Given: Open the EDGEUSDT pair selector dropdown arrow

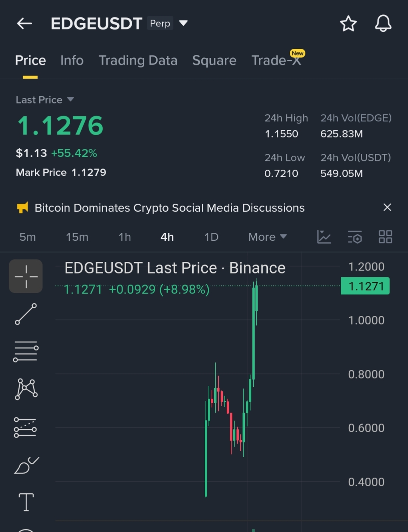Looking at the screenshot, I should click(x=183, y=23).
